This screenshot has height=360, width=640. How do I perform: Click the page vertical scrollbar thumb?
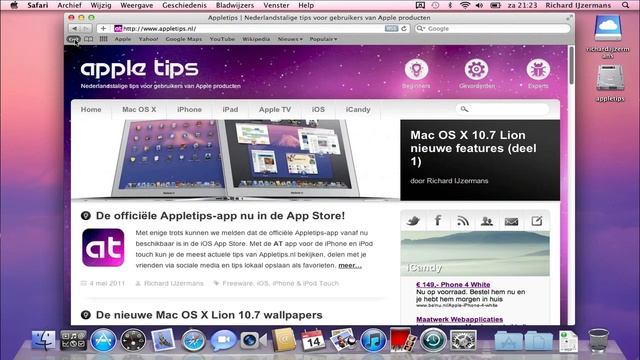tap(571, 65)
